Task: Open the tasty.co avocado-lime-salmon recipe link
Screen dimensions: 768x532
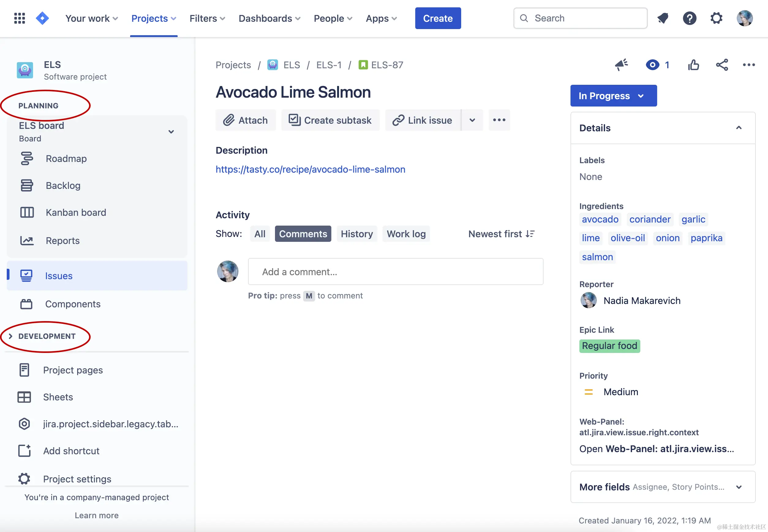Action: [x=310, y=169]
